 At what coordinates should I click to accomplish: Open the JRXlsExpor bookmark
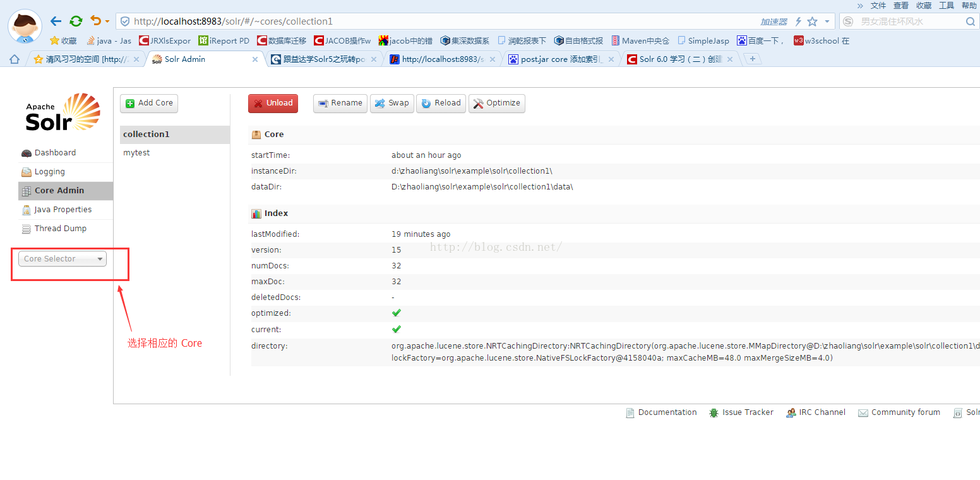point(165,40)
